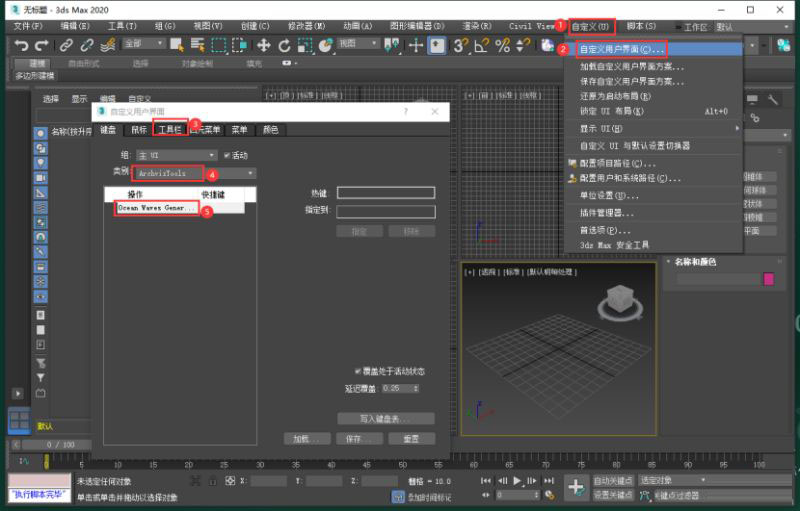This screenshot has width=800, height=511.
Task: Open Select by Name list icon
Action: pyautogui.click(x=197, y=45)
